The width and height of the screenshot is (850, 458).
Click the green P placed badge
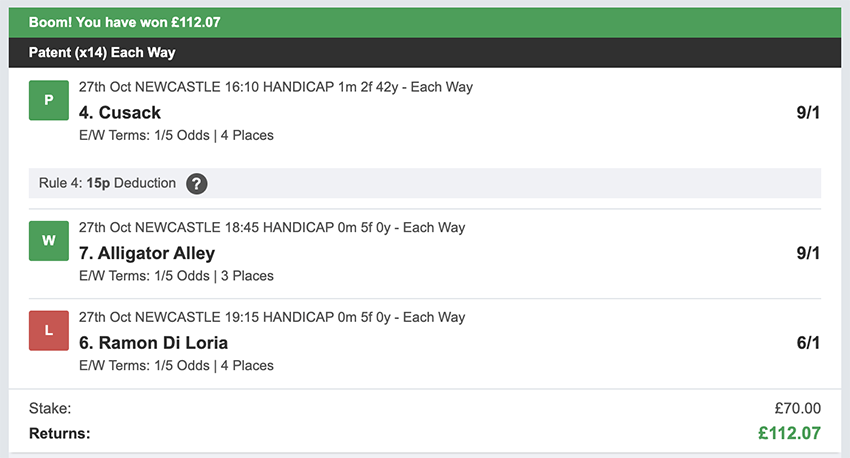pyautogui.click(x=48, y=100)
